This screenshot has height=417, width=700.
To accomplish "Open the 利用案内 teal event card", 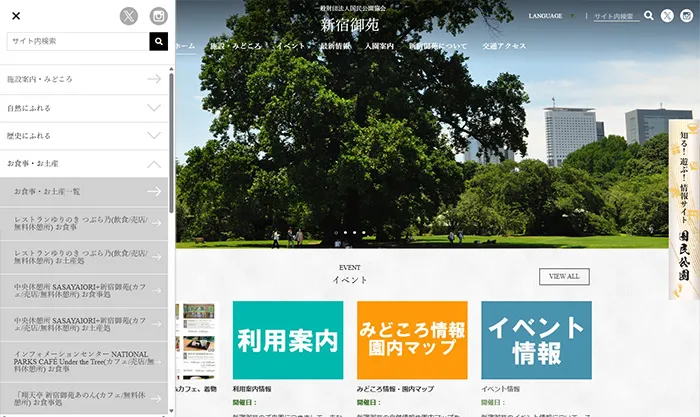I will (x=288, y=340).
